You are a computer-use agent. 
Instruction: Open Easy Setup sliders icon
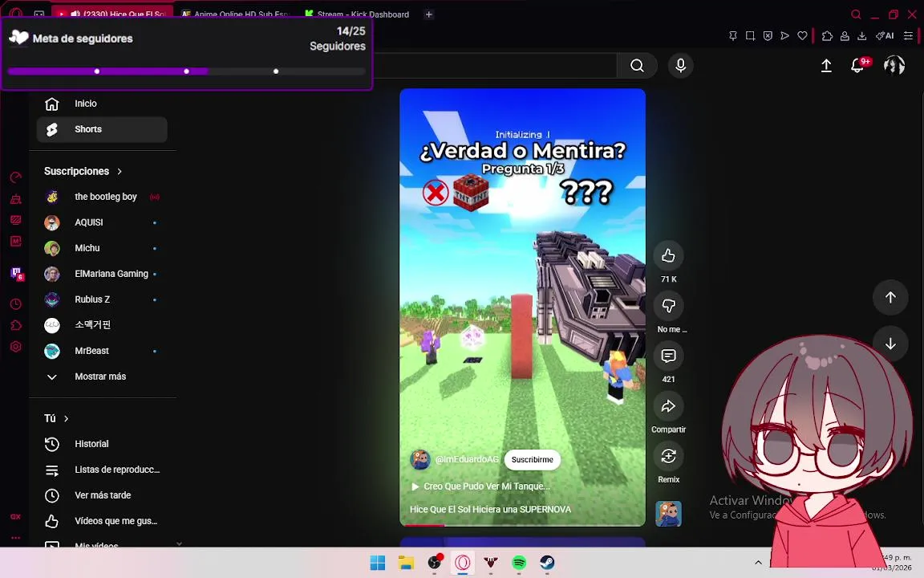pos(908,36)
